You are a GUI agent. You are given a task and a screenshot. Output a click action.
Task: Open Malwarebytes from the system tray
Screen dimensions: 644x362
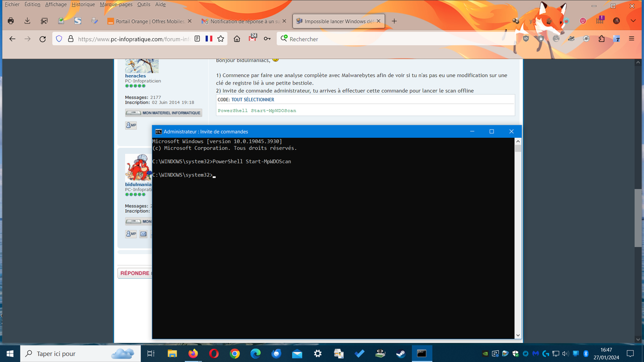click(x=535, y=353)
